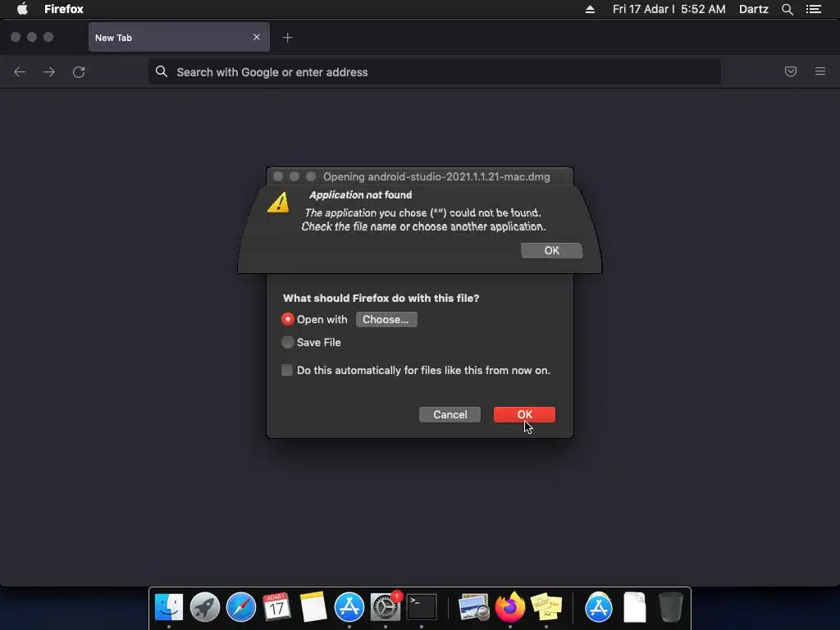The height and width of the screenshot is (630, 840).
Task: Select the Save File radio button
Action: (x=288, y=342)
